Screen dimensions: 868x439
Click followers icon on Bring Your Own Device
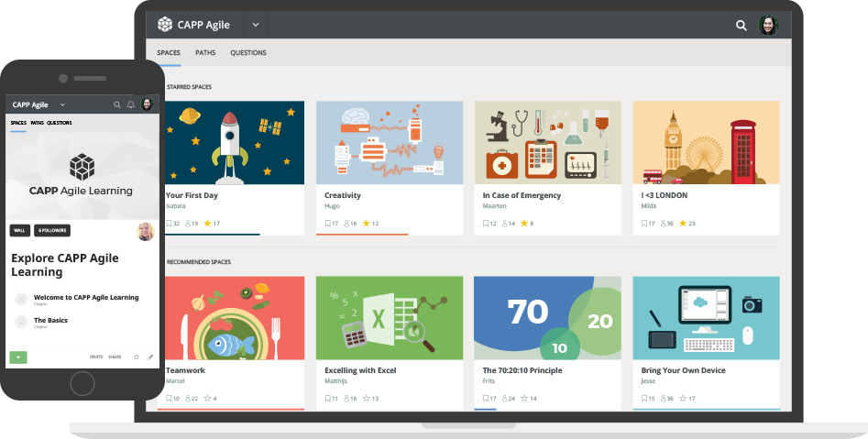coord(664,399)
